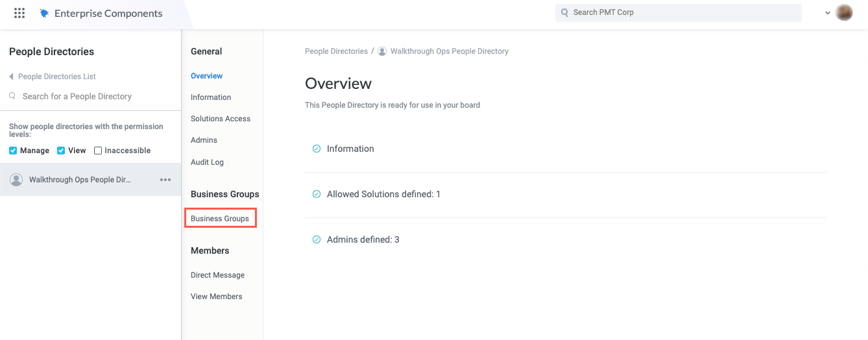Click the back arrow by People Directories List
This screenshot has height=340, width=868.
(x=11, y=77)
